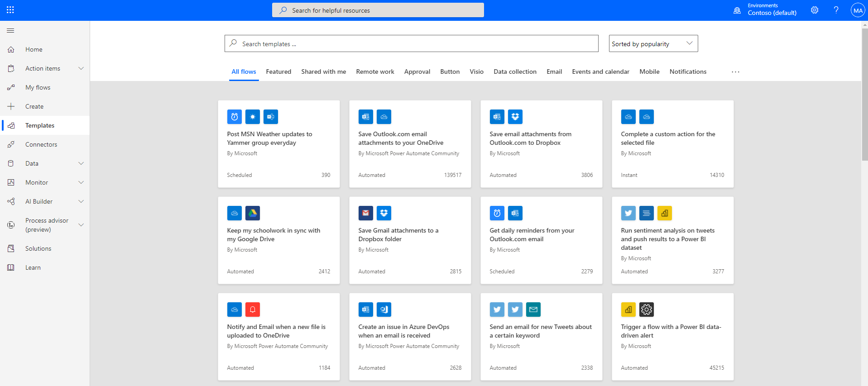Open the app launcher waffle icon

[x=10, y=10]
